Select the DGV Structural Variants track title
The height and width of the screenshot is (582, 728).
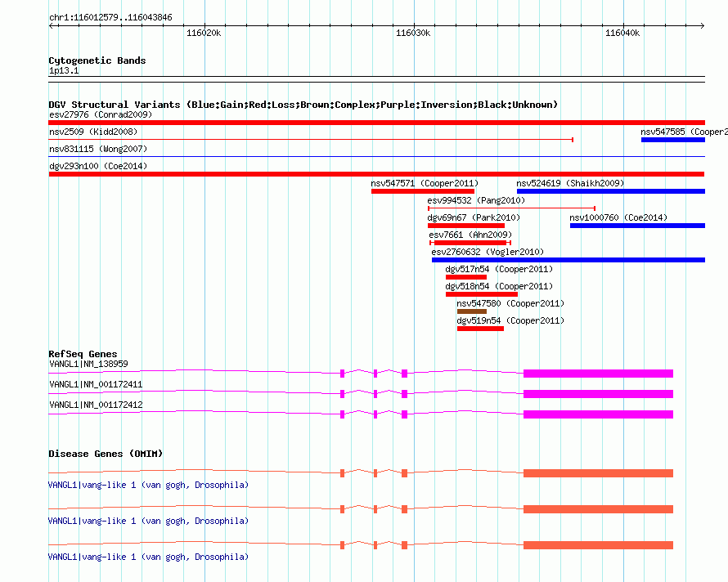pos(303,105)
